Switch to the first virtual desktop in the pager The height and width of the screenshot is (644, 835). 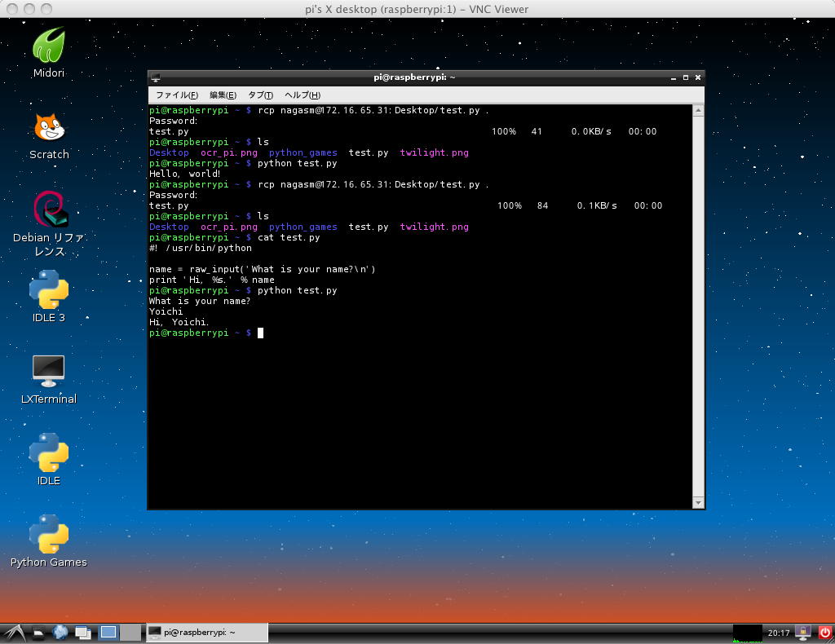[108, 632]
